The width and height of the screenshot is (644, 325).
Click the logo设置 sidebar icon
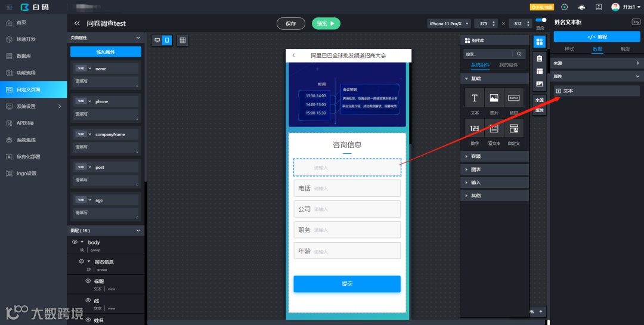[9, 174]
